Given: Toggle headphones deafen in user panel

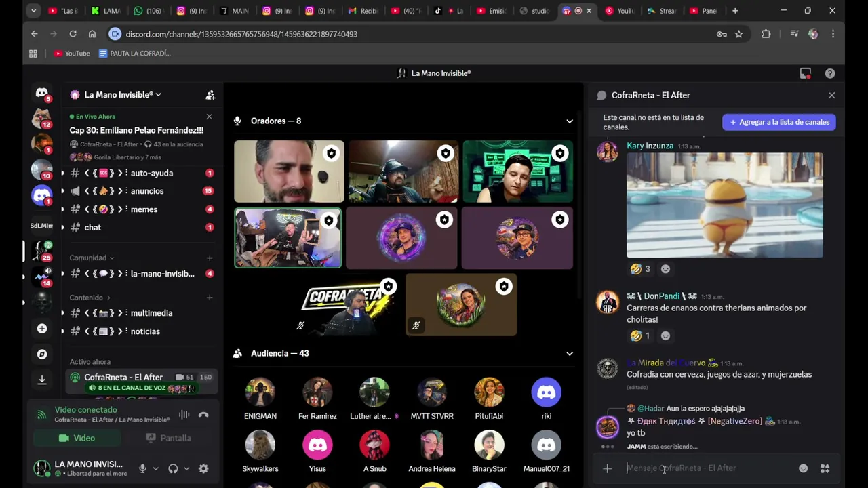Looking at the screenshot, I should (x=173, y=468).
